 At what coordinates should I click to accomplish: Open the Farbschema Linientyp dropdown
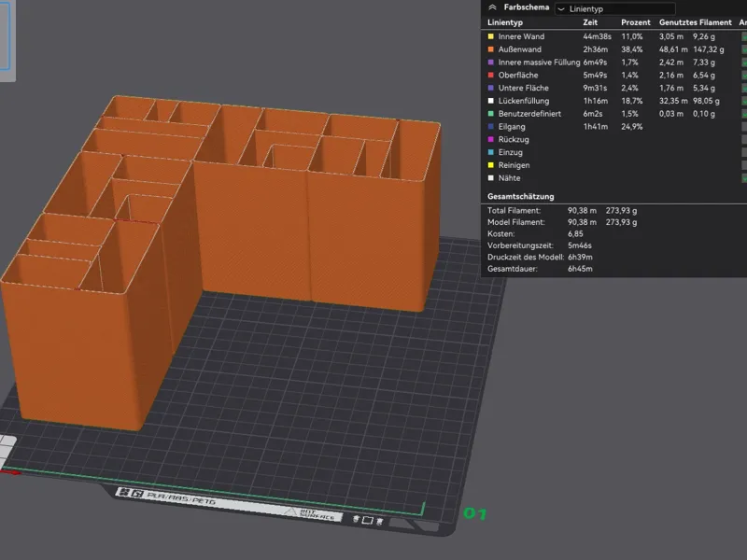[615, 8]
